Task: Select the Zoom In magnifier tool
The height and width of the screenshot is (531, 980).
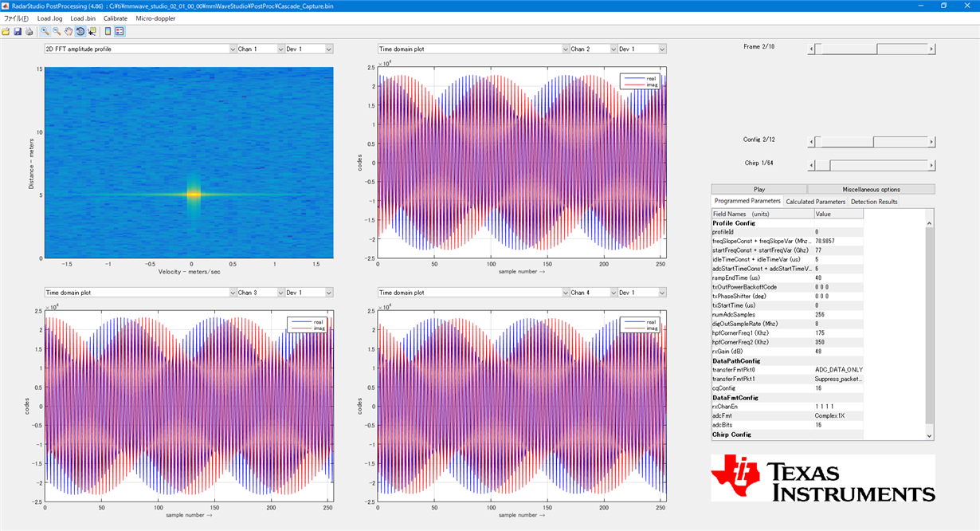Action: (45, 32)
